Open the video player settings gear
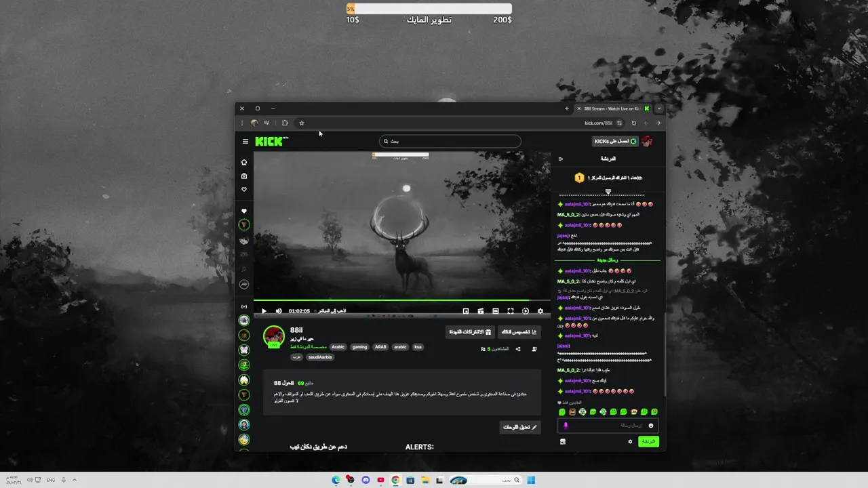Viewport: 868px width, 488px height. [540, 311]
